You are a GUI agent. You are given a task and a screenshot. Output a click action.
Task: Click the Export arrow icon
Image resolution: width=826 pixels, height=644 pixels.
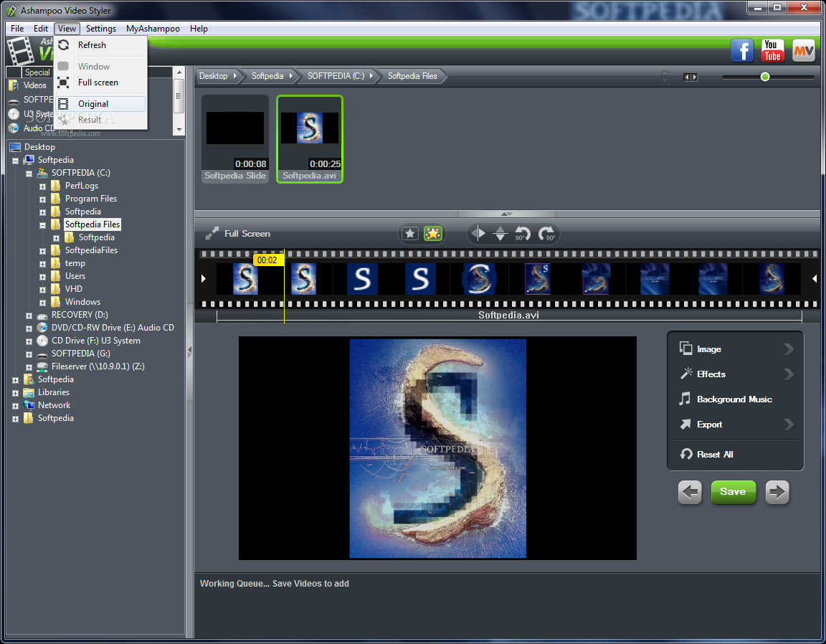(685, 425)
